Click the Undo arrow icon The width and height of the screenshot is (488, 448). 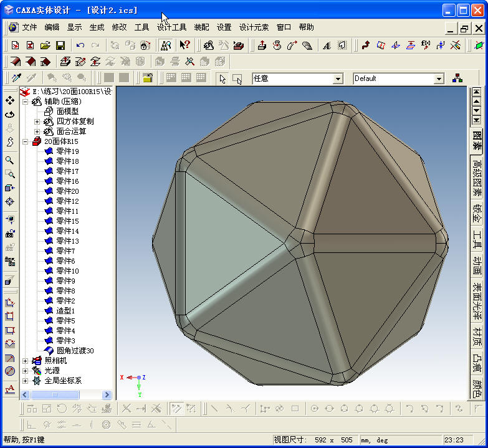(x=80, y=45)
